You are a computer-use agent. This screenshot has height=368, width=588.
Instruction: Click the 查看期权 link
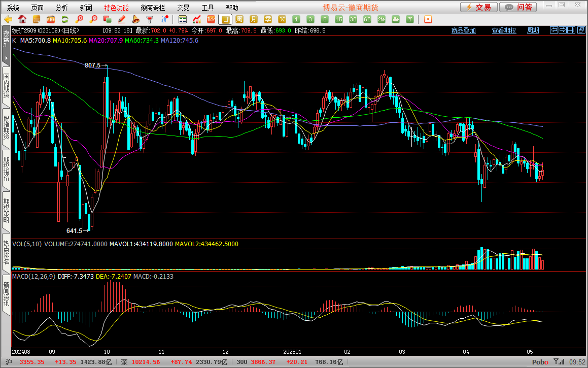503,30
